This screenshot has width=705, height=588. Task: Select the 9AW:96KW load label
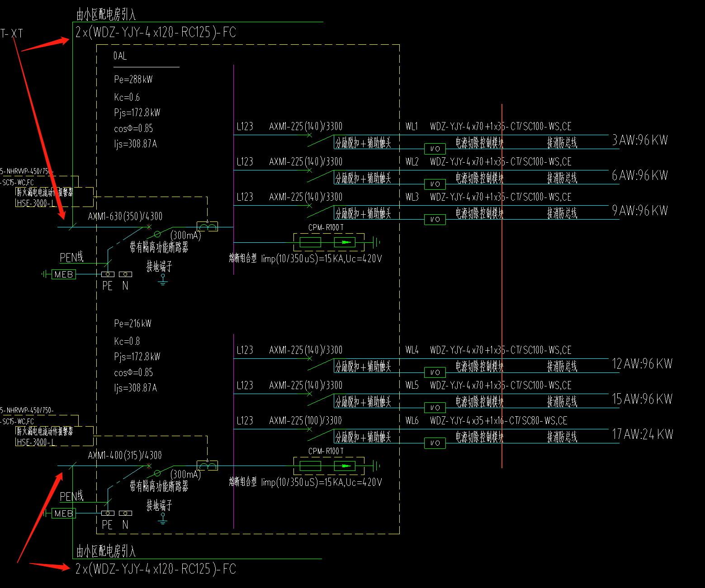coord(640,211)
